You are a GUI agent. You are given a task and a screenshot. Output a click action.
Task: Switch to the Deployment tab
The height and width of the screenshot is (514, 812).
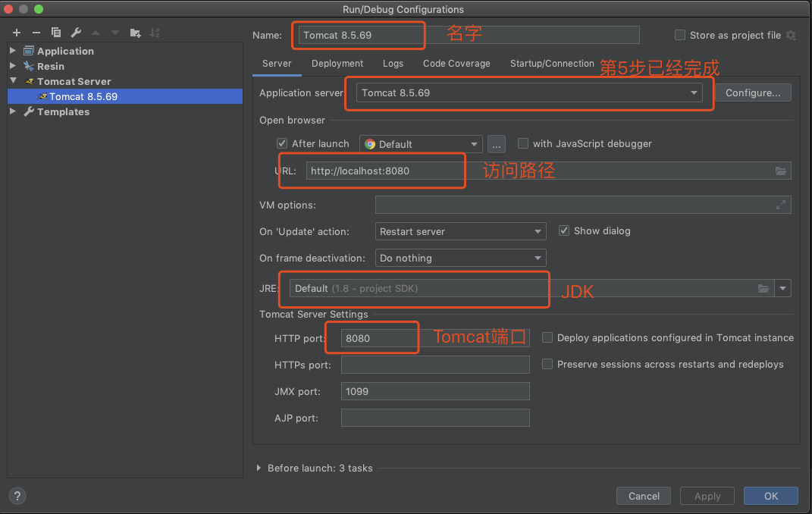[x=337, y=63]
